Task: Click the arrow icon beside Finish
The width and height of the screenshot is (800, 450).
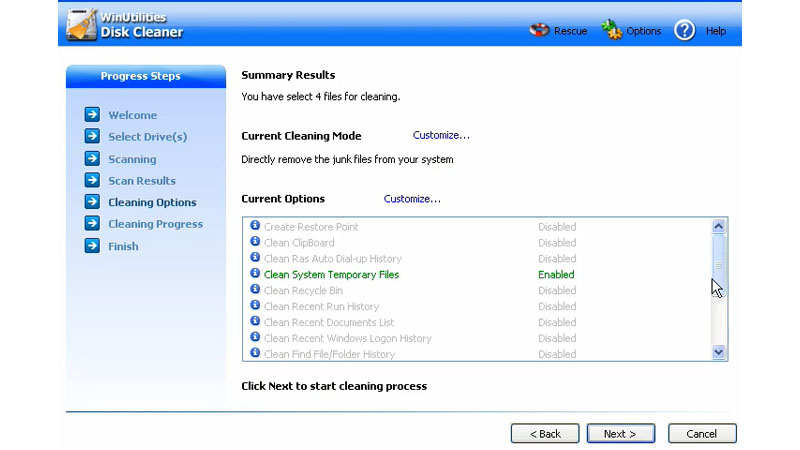Action: [x=92, y=246]
